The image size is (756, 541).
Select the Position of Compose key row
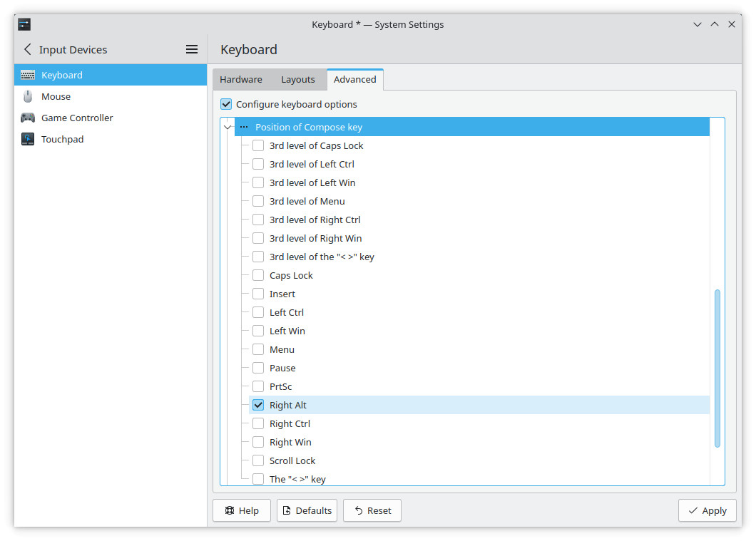[x=472, y=127]
